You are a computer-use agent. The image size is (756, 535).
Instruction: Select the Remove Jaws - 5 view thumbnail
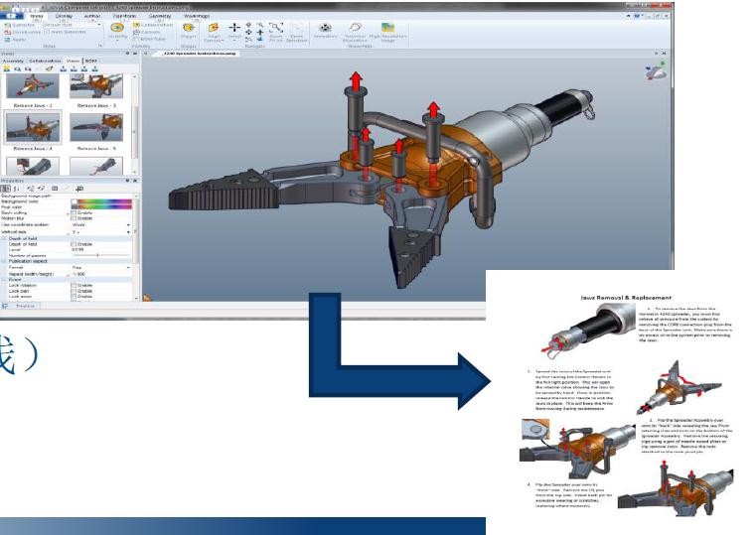point(96,130)
